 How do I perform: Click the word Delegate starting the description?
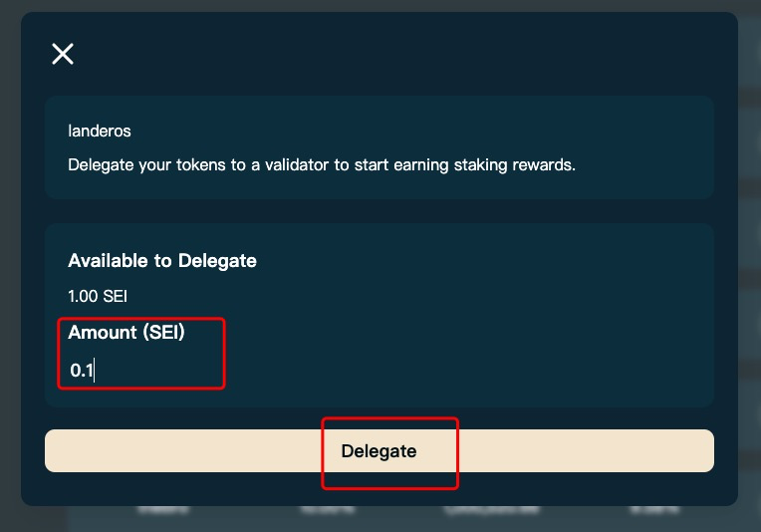click(x=100, y=164)
